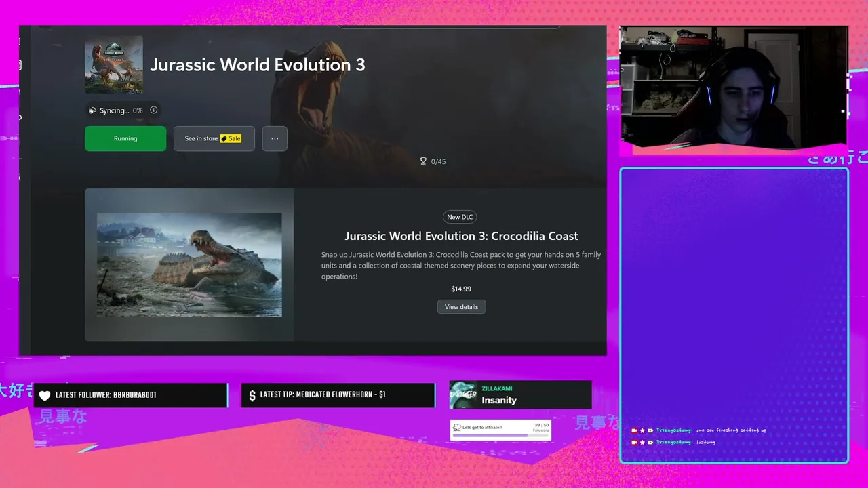Click the Crocodilia Coast DLC description paragraph
Screen dimensions: 868x488
(x=461, y=266)
